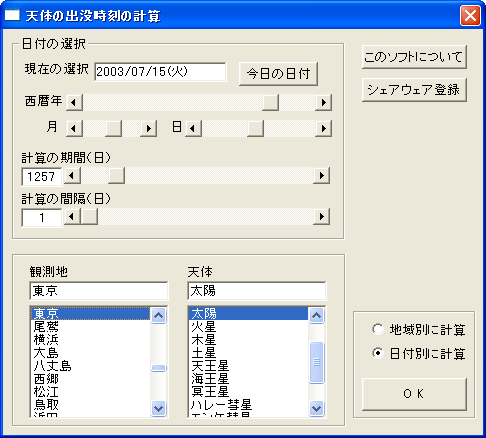Click right arrow of 月 month scrollbar
486x438 pixels.
pos(149,128)
